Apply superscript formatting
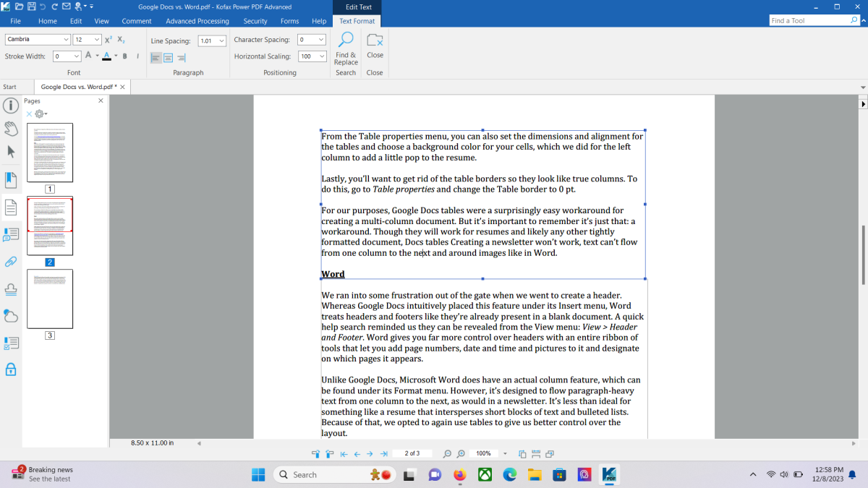The width and height of the screenshot is (868, 488). pyautogui.click(x=109, y=40)
